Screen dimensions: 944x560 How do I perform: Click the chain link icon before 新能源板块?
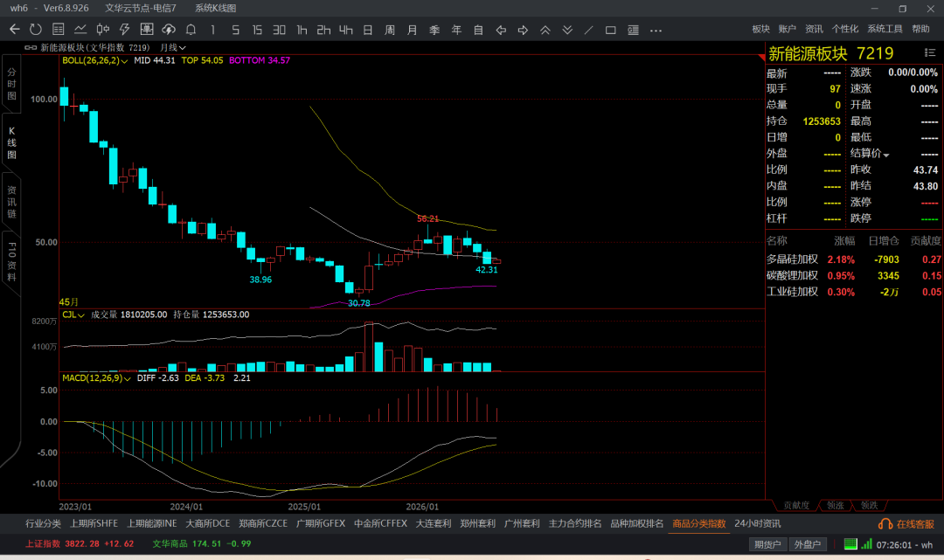(x=31, y=47)
